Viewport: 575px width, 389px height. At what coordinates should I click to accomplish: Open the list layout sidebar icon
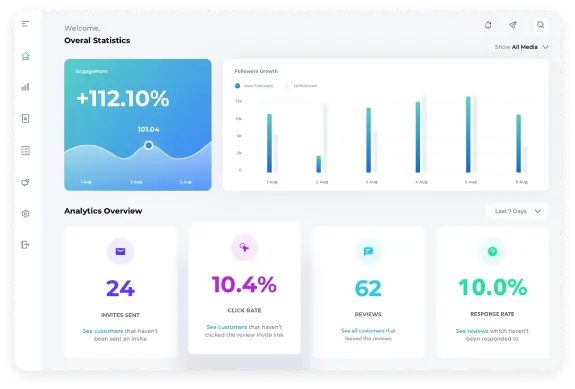25,150
